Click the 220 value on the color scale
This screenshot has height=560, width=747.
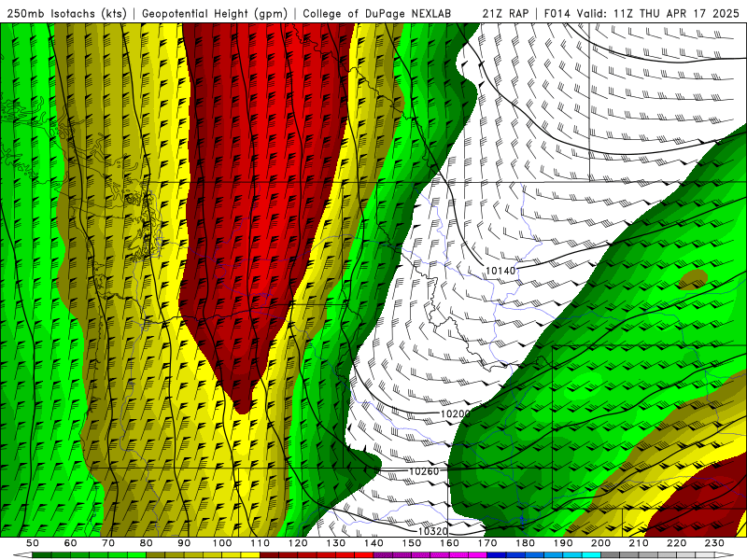(677, 543)
